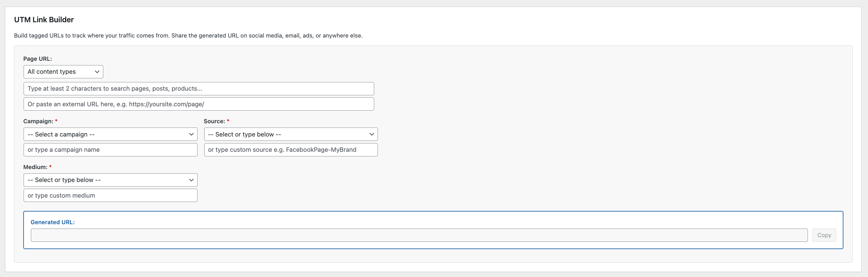Screen dimensions: 868x277
Task: Open the All content types dropdown
Action: click(x=63, y=72)
